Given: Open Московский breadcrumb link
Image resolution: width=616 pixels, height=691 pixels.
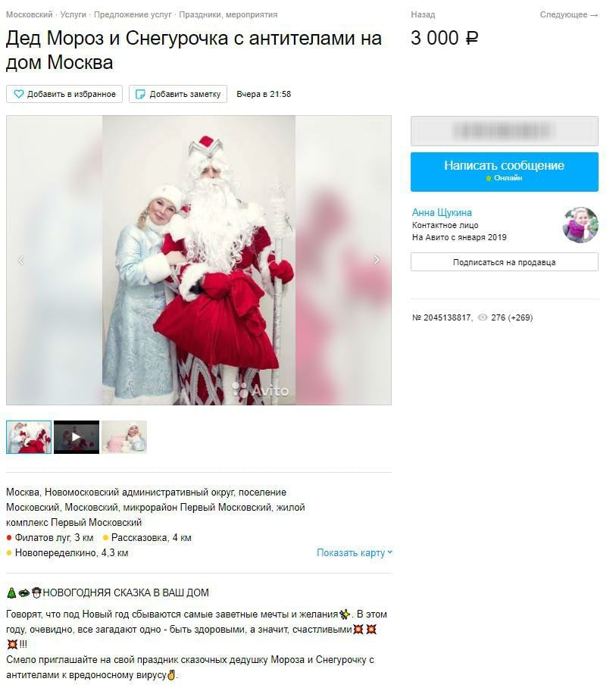Looking at the screenshot, I should coord(30,14).
